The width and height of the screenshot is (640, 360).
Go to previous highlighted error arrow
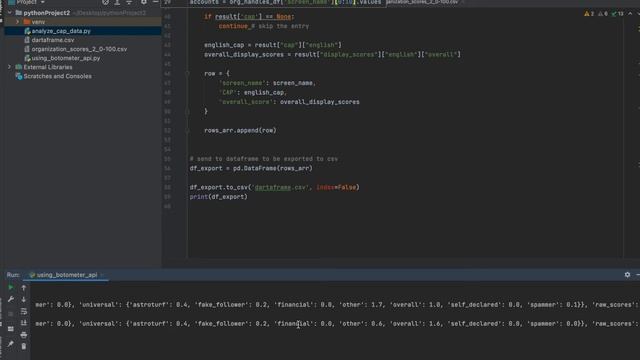pos(630,13)
